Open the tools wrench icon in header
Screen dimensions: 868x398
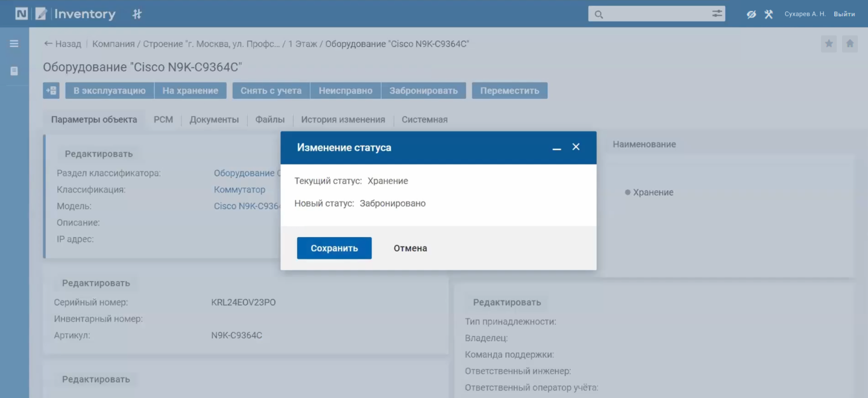(x=769, y=14)
